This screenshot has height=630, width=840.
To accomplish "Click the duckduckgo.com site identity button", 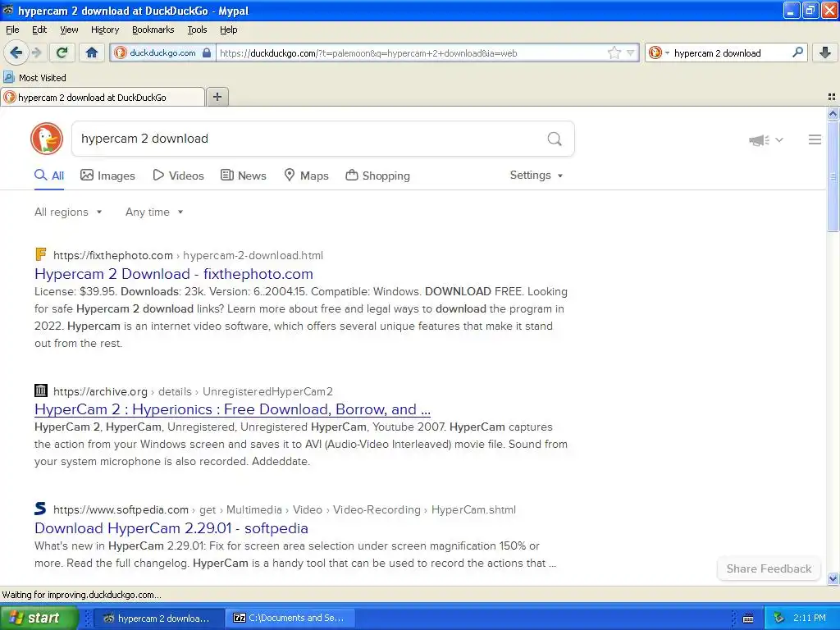I will click(163, 52).
